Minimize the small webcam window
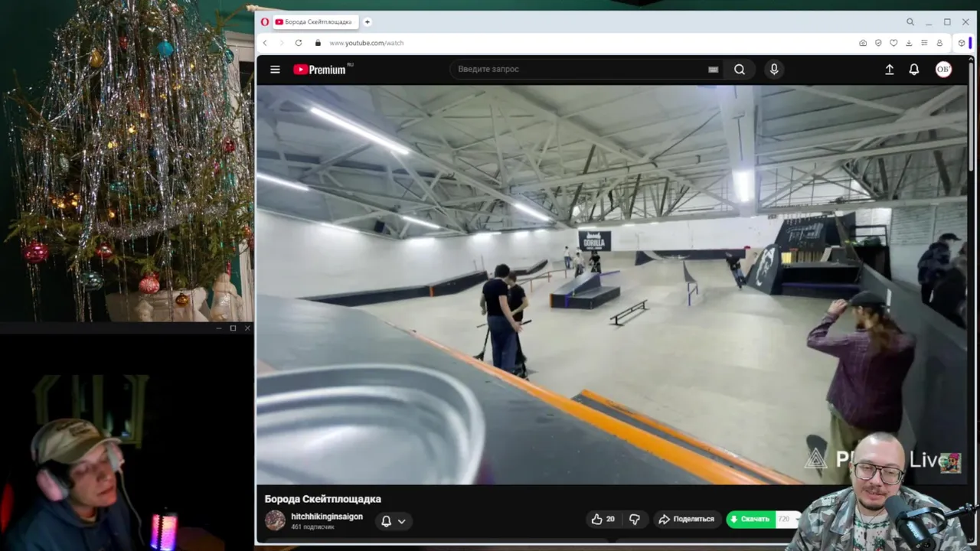Viewport: 980px width, 551px height. (219, 328)
